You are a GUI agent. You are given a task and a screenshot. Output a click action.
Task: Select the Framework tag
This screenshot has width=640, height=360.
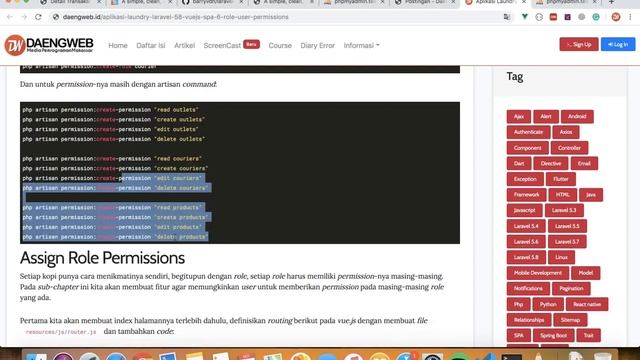[527, 195]
